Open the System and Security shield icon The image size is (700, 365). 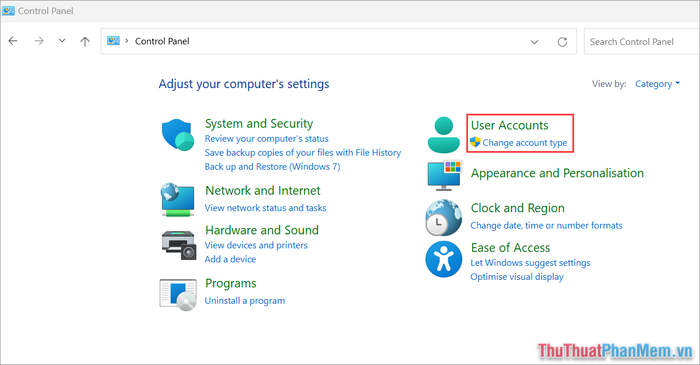point(178,135)
